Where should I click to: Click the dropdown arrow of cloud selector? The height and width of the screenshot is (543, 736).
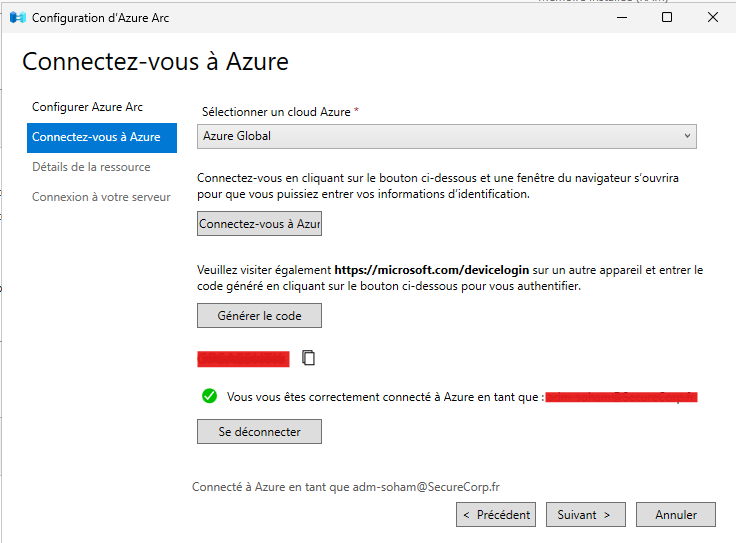tap(687, 136)
